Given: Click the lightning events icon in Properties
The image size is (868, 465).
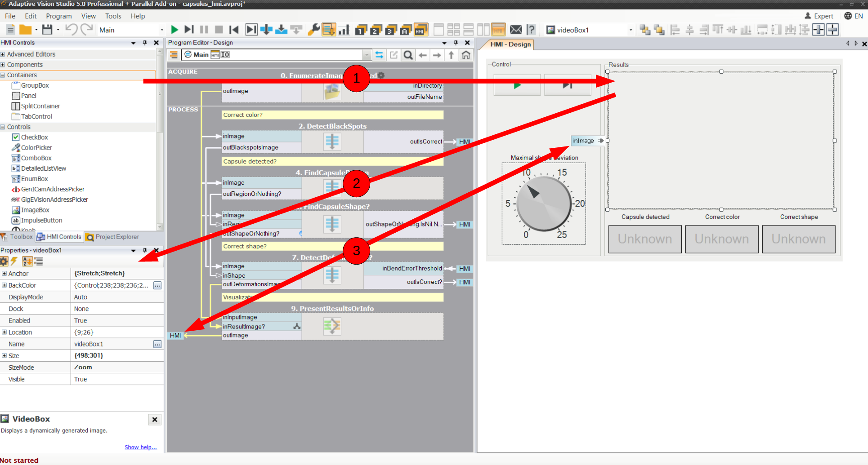Looking at the screenshot, I should pos(14,261).
